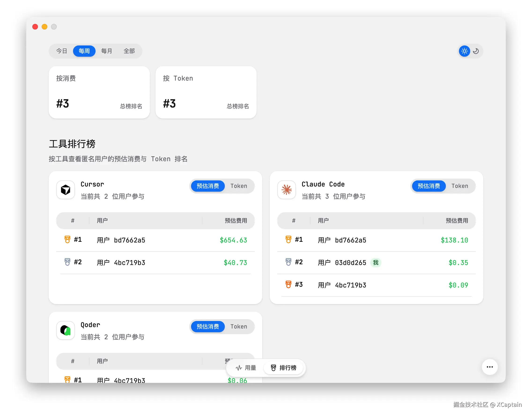Screen dimensions: 532x418
Task: Click 总榜排名 label in 按 Token card
Action: (238, 106)
